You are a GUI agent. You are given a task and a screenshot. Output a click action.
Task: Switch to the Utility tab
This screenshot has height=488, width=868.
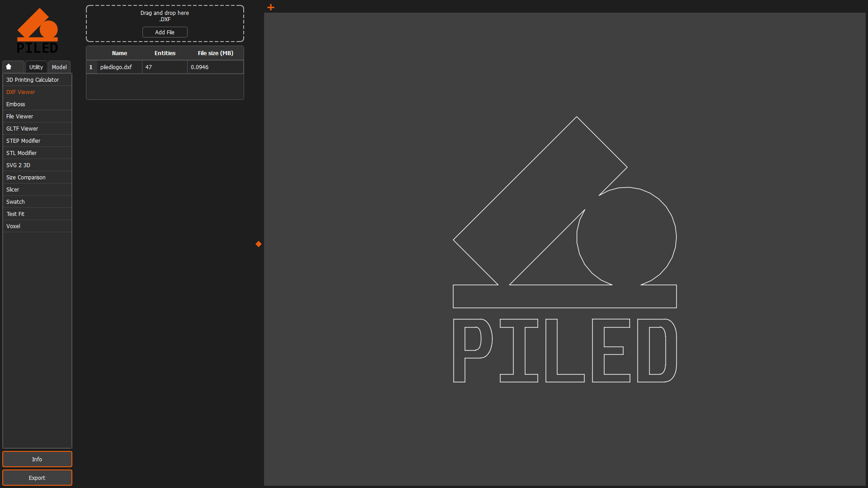click(x=36, y=67)
